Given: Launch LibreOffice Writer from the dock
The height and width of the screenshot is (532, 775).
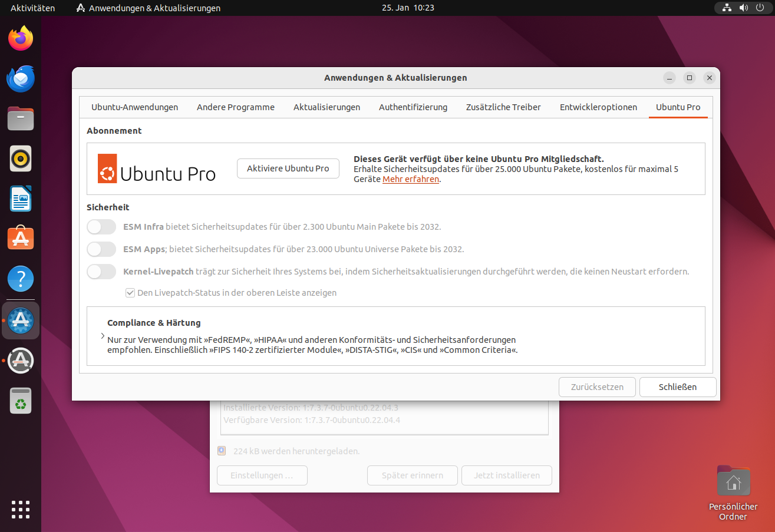Looking at the screenshot, I should tap(21, 199).
